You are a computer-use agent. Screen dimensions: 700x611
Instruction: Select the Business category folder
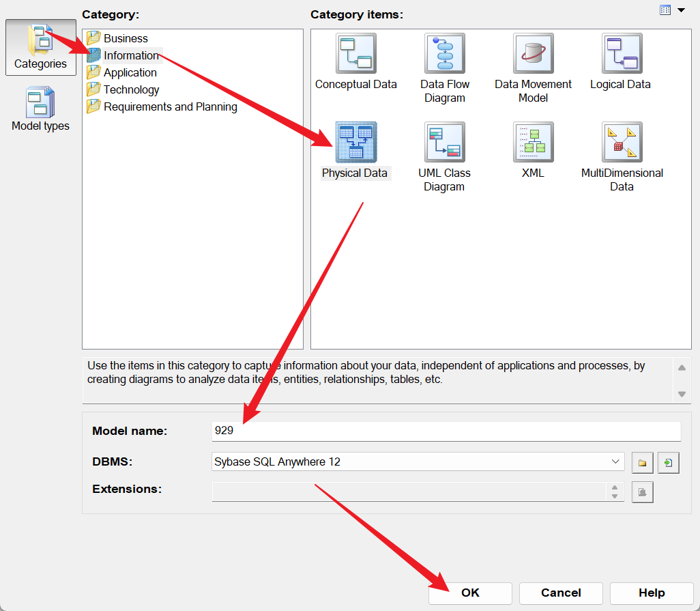coord(126,38)
